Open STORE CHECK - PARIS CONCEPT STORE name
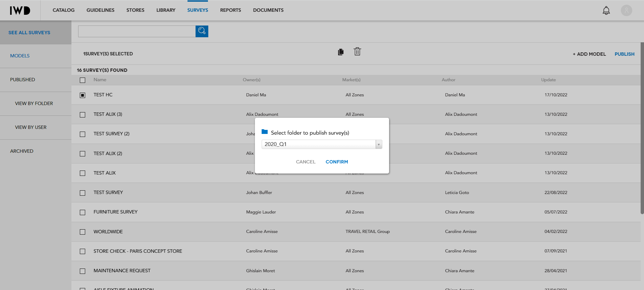 click(138, 251)
